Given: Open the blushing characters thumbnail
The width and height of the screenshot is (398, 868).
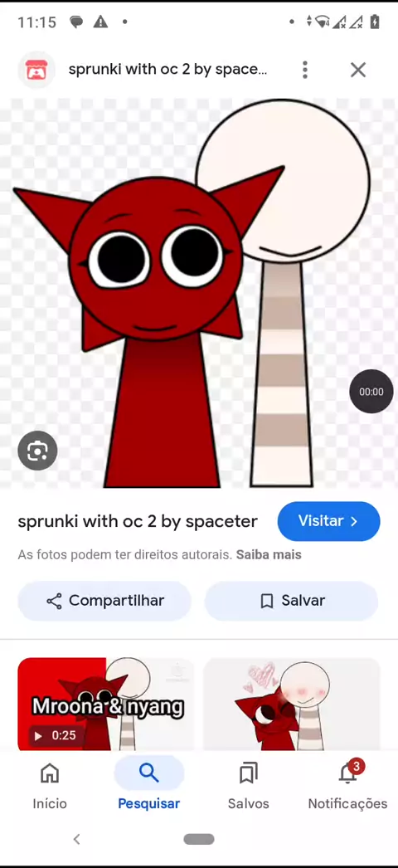Looking at the screenshot, I should coord(291,705).
